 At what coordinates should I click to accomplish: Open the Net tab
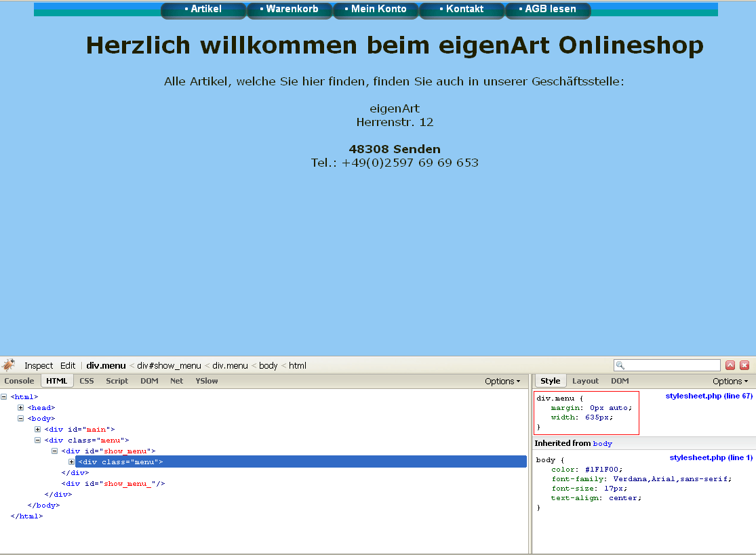[176, 381]
